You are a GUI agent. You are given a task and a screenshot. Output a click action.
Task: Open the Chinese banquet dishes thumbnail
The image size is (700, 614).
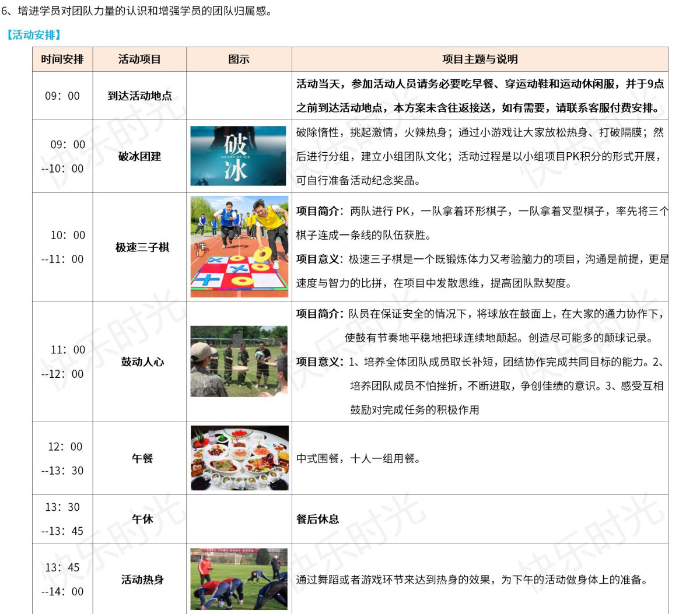(239, 458)
